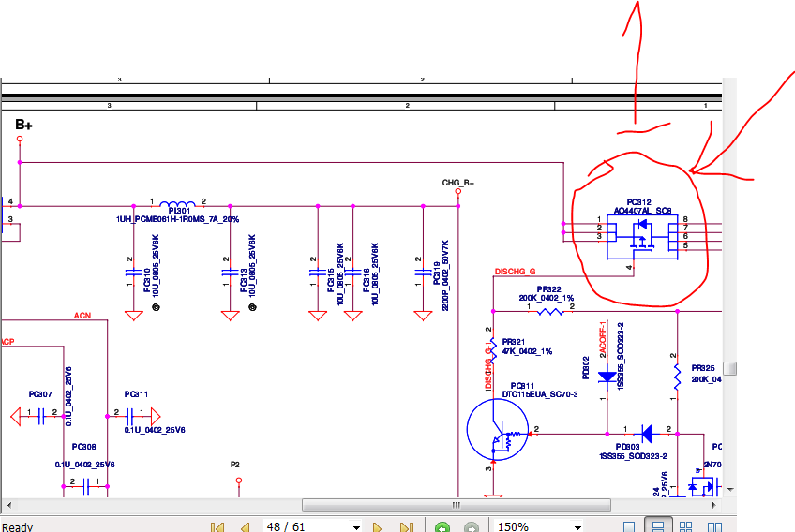Image resolution: width=795 pixels, height=532 pixels.
Task: Click the PC311 capacitor label
Action: pos(136,394)
